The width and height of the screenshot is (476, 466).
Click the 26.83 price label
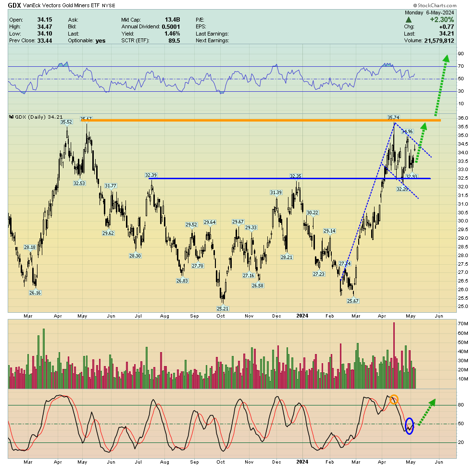point(182,281)
